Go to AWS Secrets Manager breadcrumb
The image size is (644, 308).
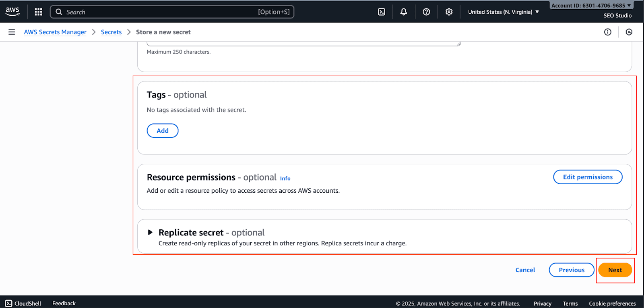(x=55, y=32)
